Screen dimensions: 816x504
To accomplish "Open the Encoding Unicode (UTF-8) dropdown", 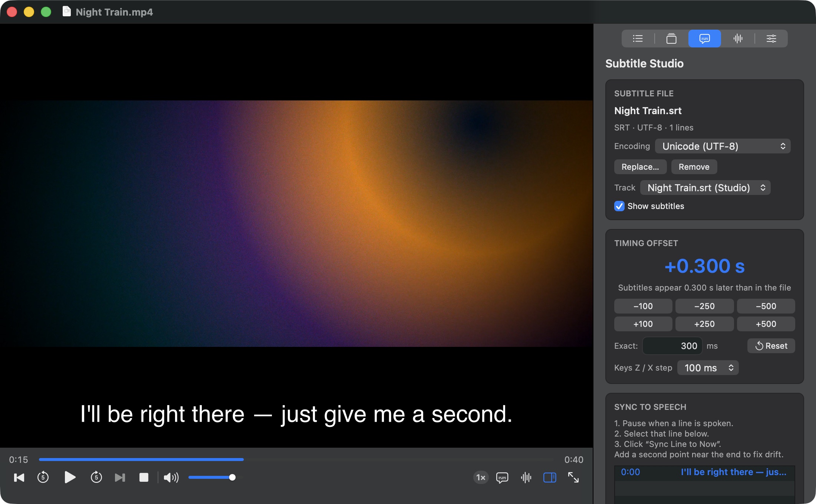I will pyautogui.click(x=723, y=146).
